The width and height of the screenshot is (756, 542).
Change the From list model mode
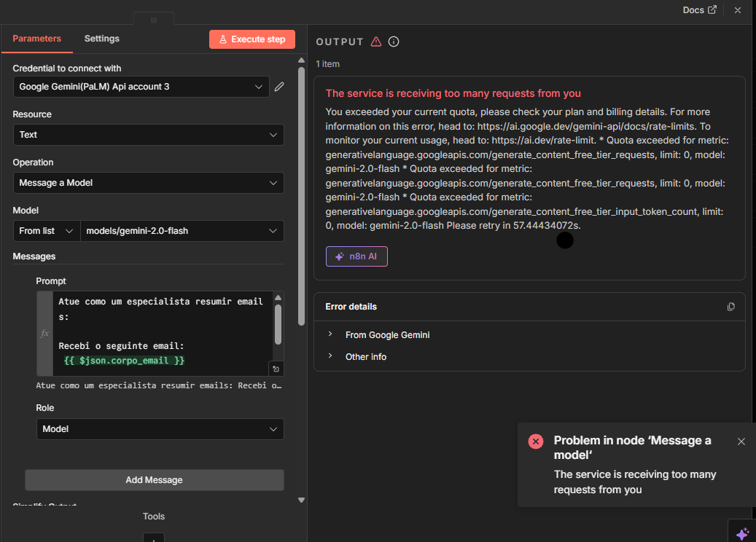(46, 231)
